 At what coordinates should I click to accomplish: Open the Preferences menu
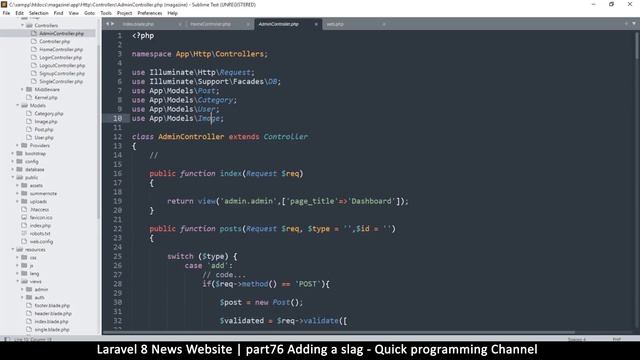tap(150, 13)
